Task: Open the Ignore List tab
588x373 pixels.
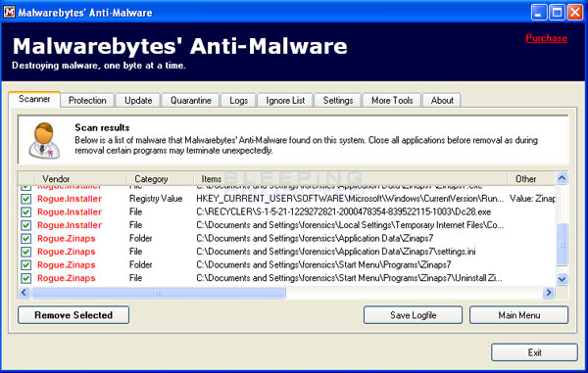Action: click(x=285, y=101)
